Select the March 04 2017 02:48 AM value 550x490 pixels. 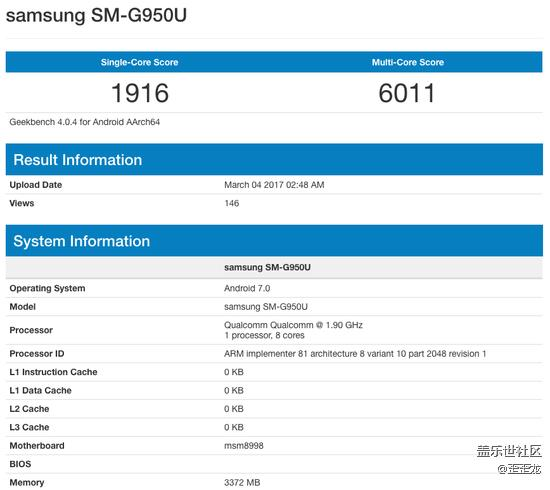coord(274,185)
